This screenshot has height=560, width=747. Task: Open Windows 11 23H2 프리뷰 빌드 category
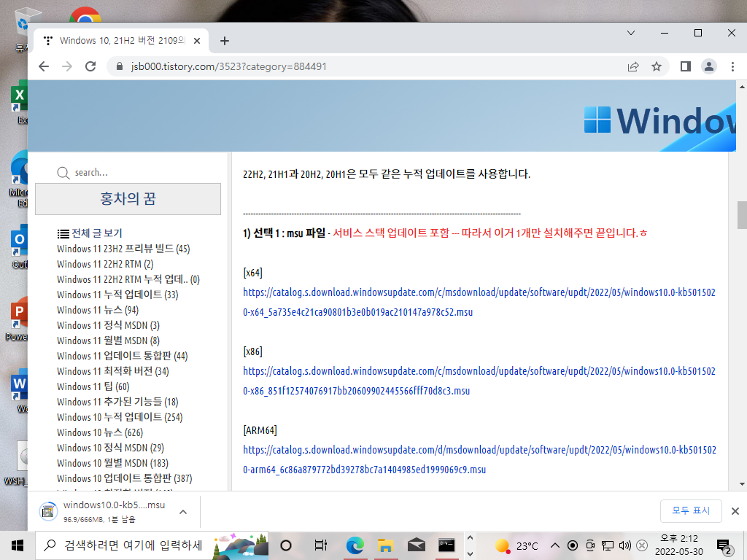123,249
